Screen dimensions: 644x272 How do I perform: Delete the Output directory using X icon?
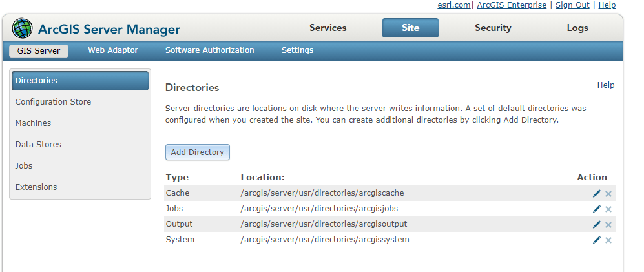608,225
